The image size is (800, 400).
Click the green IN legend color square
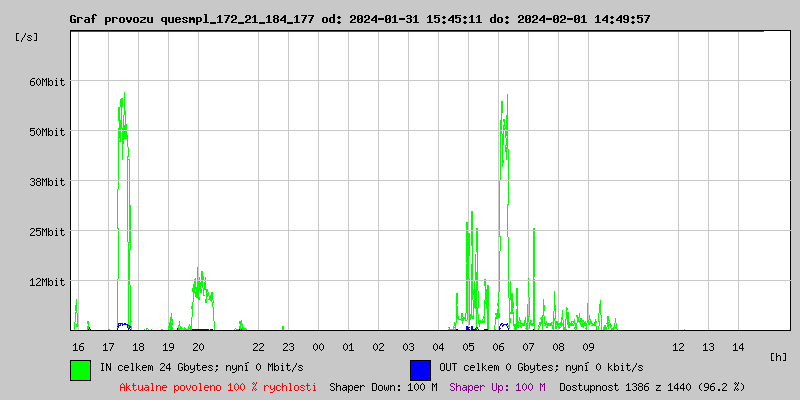80,369
